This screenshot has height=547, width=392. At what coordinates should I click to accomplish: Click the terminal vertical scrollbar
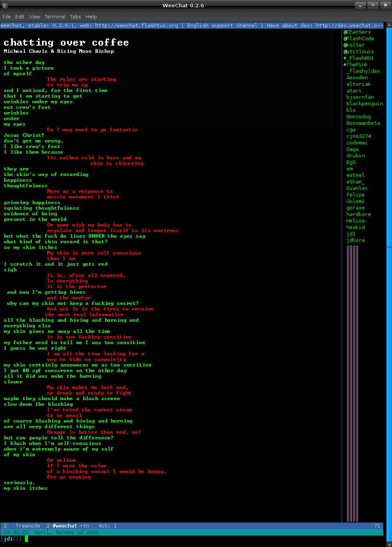pyautogui.click(x=389, y=280)
